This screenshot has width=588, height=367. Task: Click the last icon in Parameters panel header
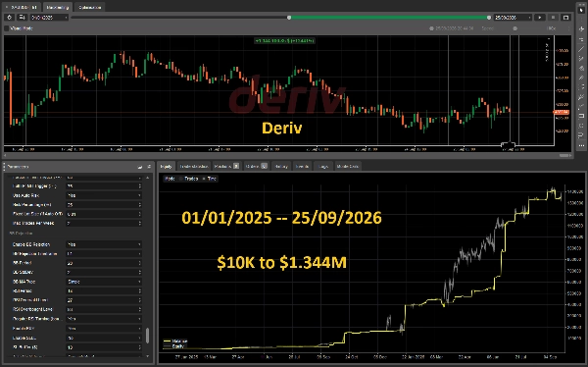point(149,167)
